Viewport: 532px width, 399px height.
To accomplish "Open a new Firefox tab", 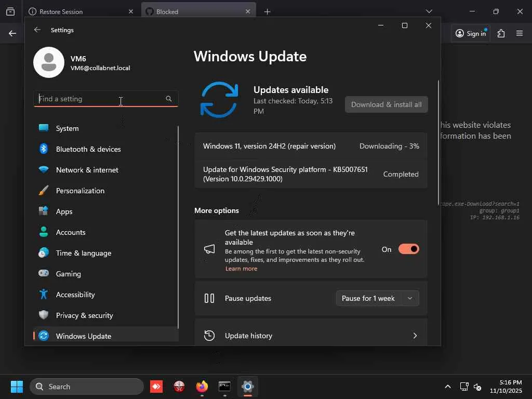I will click(268, 11).
